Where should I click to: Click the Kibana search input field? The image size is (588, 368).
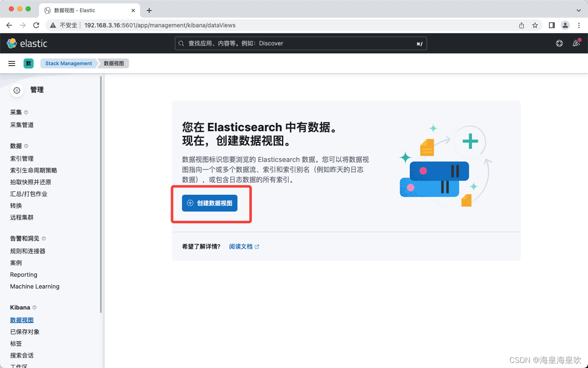point(301,43)
